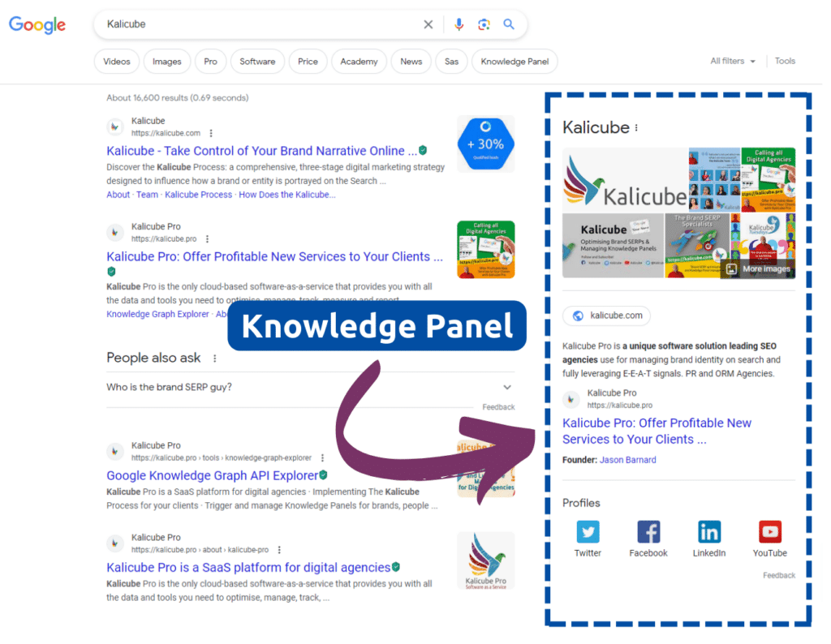This screenshot has height=644, width=831.
Task: Clear the search box with the X icon
Action: click(428, 24)
